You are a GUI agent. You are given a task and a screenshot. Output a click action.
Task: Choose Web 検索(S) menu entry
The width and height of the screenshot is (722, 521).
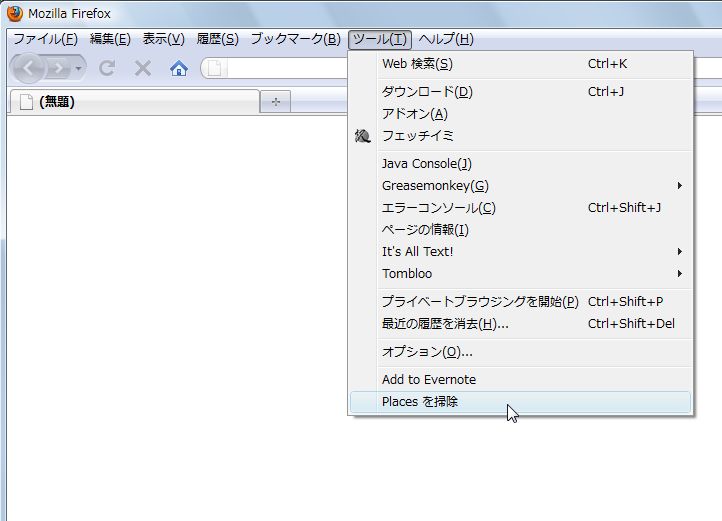520,64
